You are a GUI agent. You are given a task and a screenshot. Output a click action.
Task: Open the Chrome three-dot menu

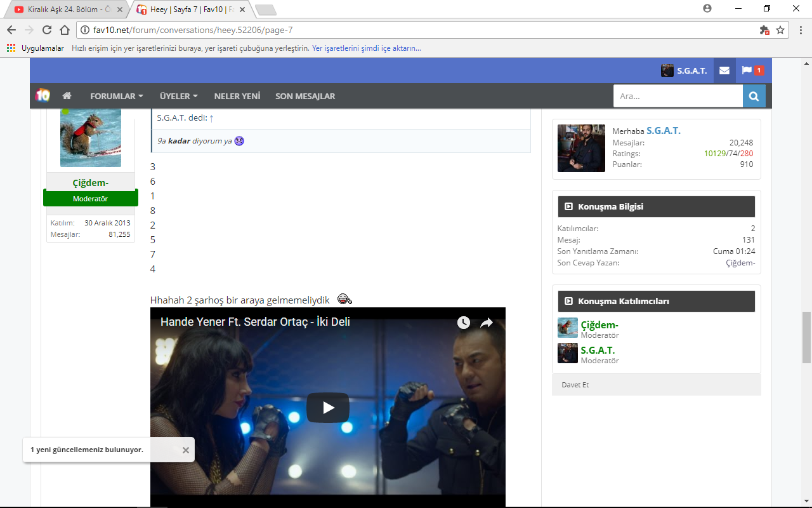pyautogui.click(x=800, y=30)
